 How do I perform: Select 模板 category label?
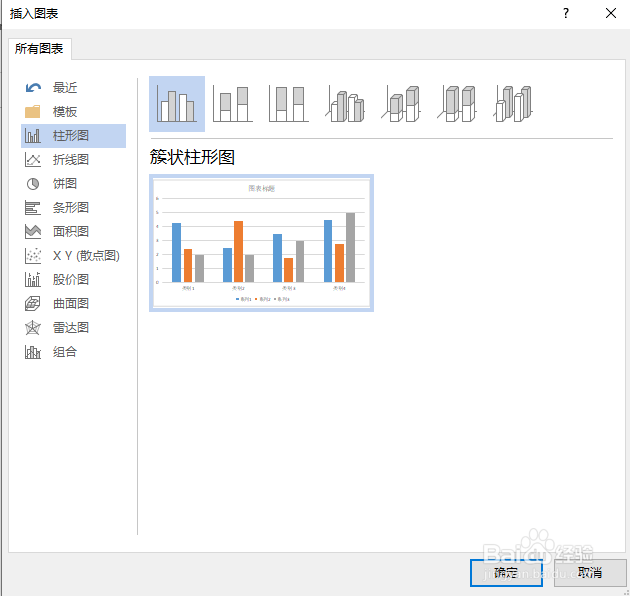tap(65, 111)
